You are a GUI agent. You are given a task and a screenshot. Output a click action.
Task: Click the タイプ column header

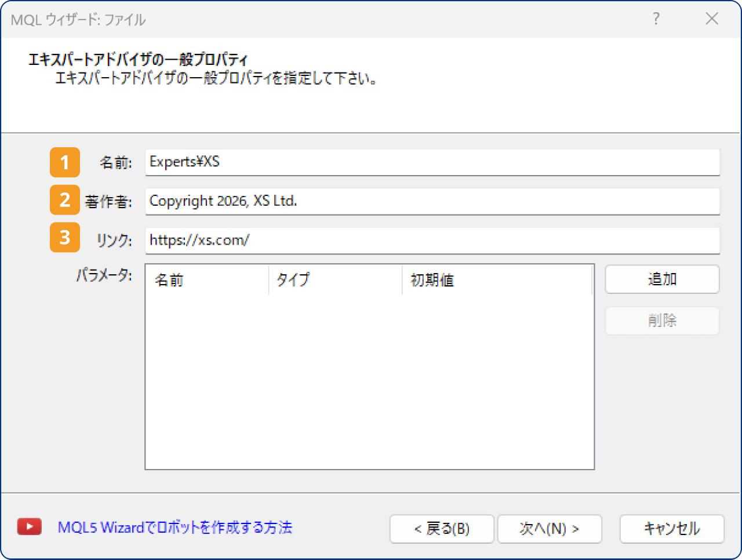click(293, 279)
